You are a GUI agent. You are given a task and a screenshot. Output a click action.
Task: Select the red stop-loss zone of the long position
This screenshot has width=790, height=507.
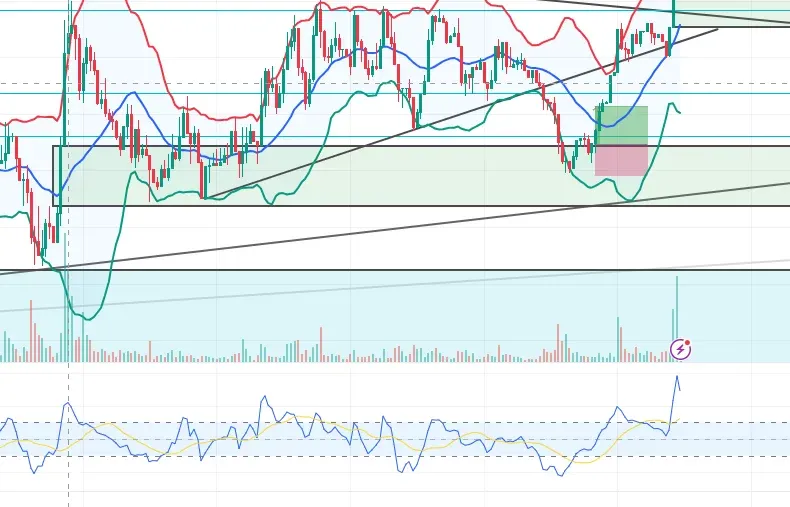pyautogui.click(x=621, y=161)
